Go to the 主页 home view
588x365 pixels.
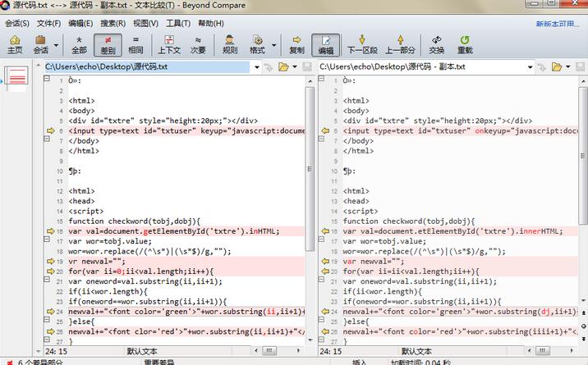(x=15, y=44)
